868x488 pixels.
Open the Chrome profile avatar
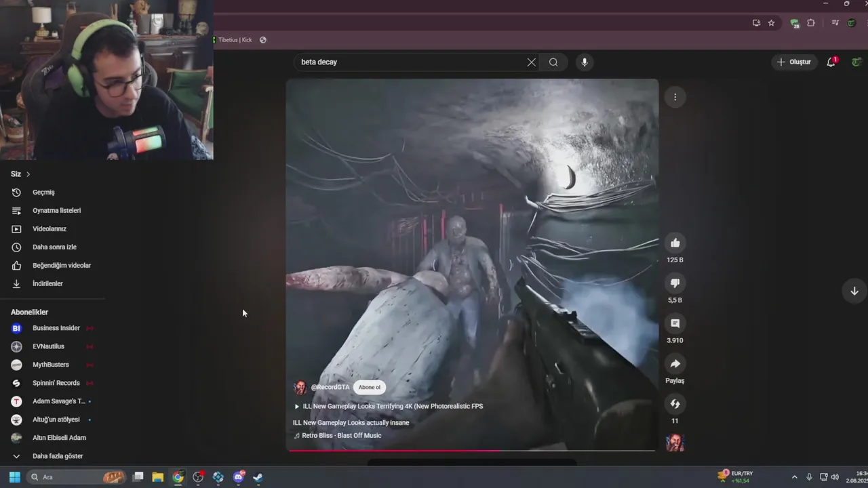851,23
